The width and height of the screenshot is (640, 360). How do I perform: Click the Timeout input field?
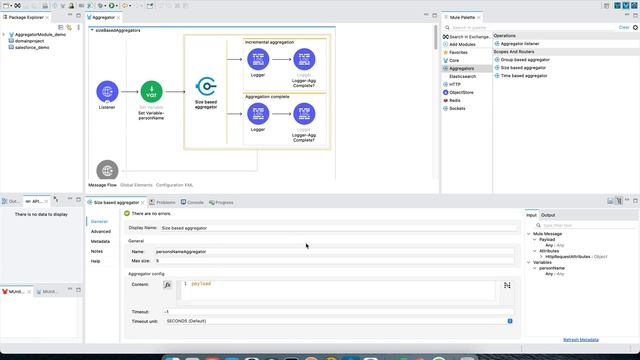pyautogui.click(x=338, y=312)
